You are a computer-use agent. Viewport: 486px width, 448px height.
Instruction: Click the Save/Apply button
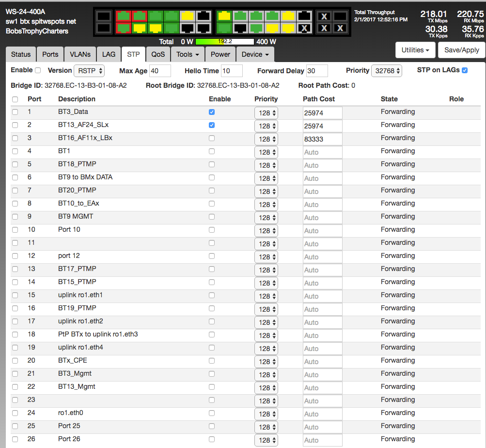click(x=461, y=50)
